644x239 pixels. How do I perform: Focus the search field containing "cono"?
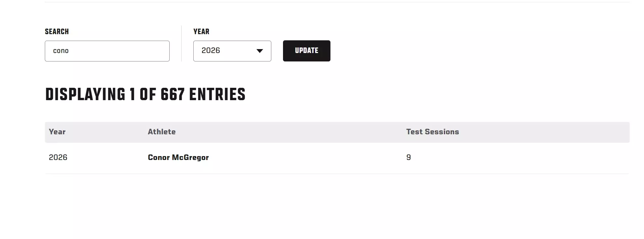click(x=107, y=51)
